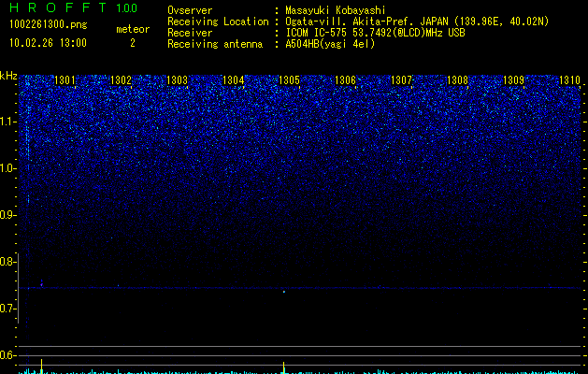Image resolution: width=588 pixels, height=374 pixels.
Task: Click the 1.1 kHz axis label
Action: (7, 122)
